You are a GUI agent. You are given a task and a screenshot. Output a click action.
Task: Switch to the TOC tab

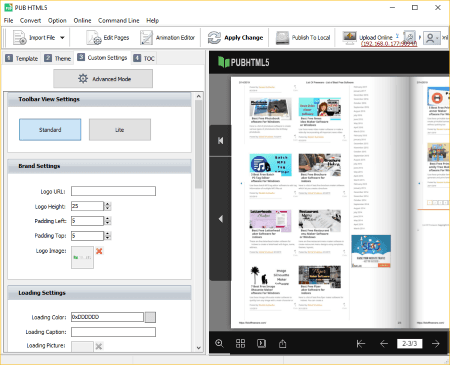(144, 58)
